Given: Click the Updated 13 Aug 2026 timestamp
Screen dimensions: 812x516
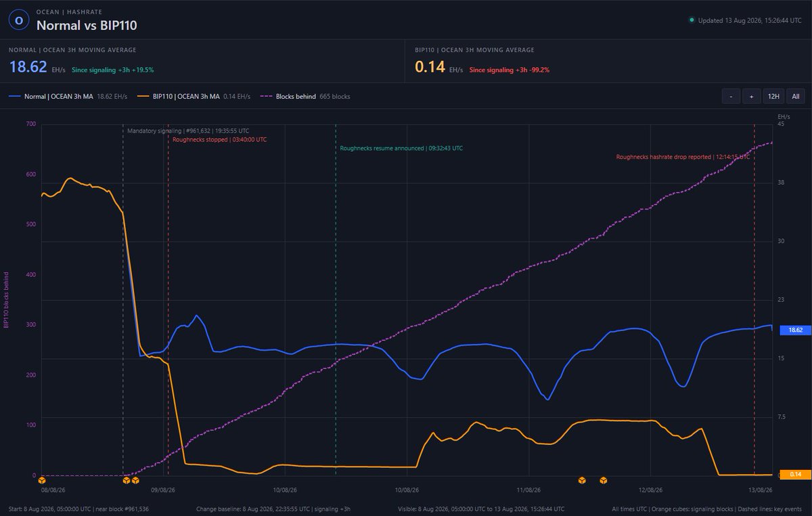Looking at the screenshot, I should [750, 20].
